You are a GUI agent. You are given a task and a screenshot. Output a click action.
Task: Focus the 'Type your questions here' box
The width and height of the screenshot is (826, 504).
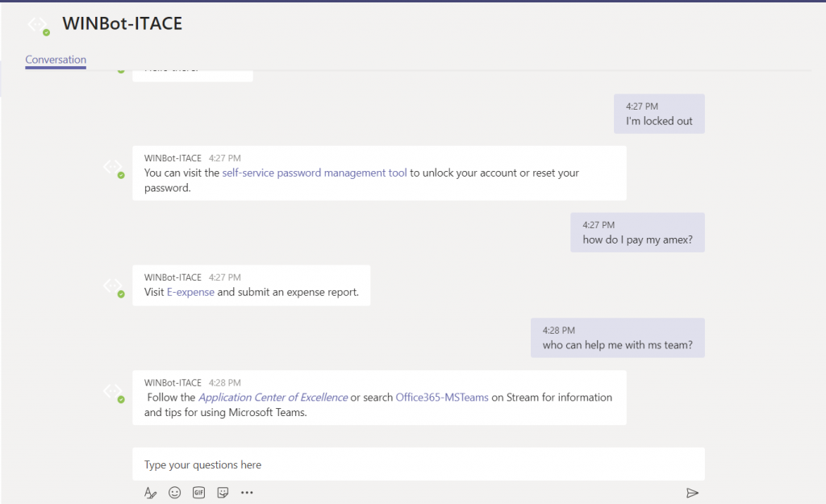[419, 464]
